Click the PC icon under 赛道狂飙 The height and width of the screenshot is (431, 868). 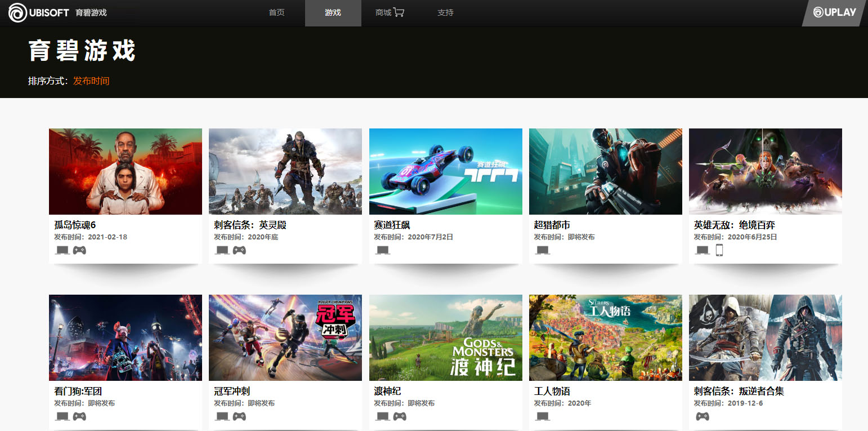[382, 250]
